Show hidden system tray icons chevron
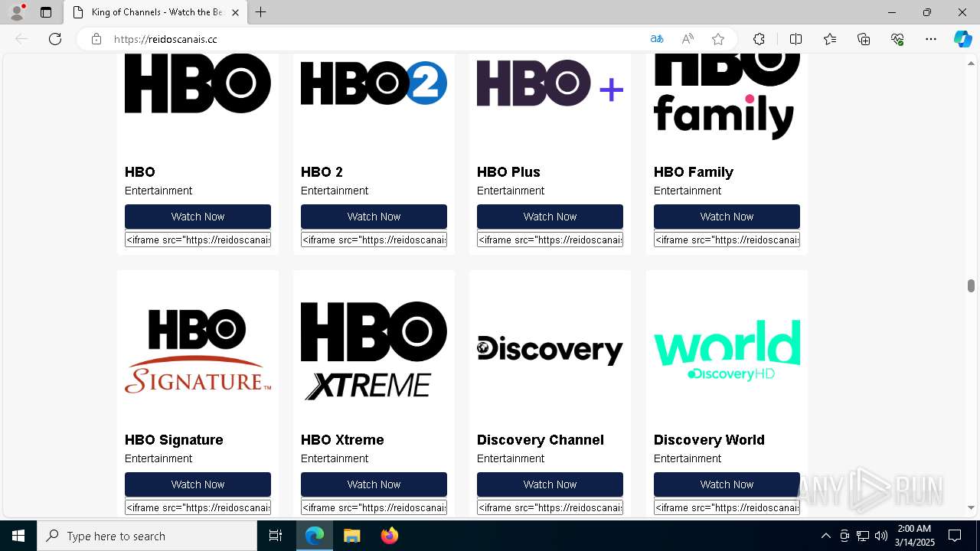The width and height of the screenshot is (980, 551). tap(825, 536)
